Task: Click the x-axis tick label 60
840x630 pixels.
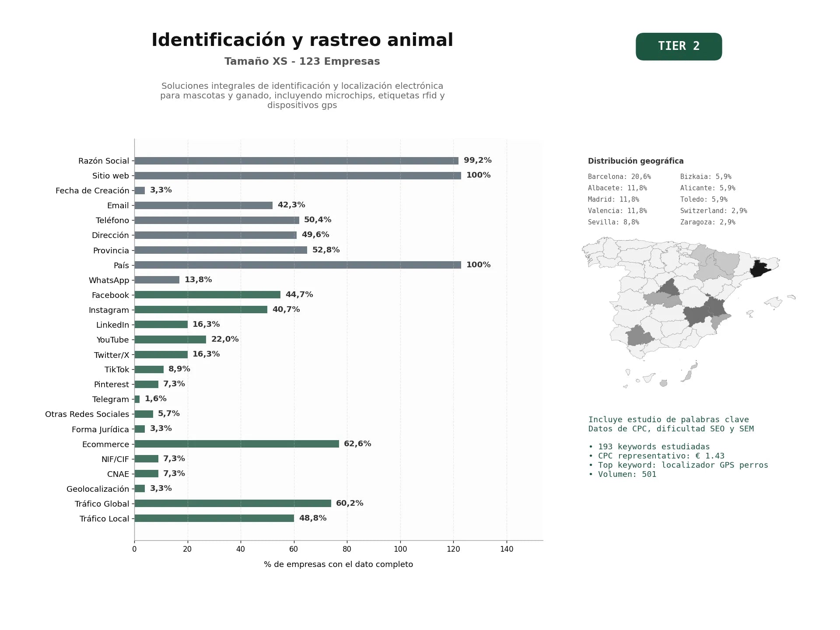Action: pyautogui.click(x=294, y=549)
